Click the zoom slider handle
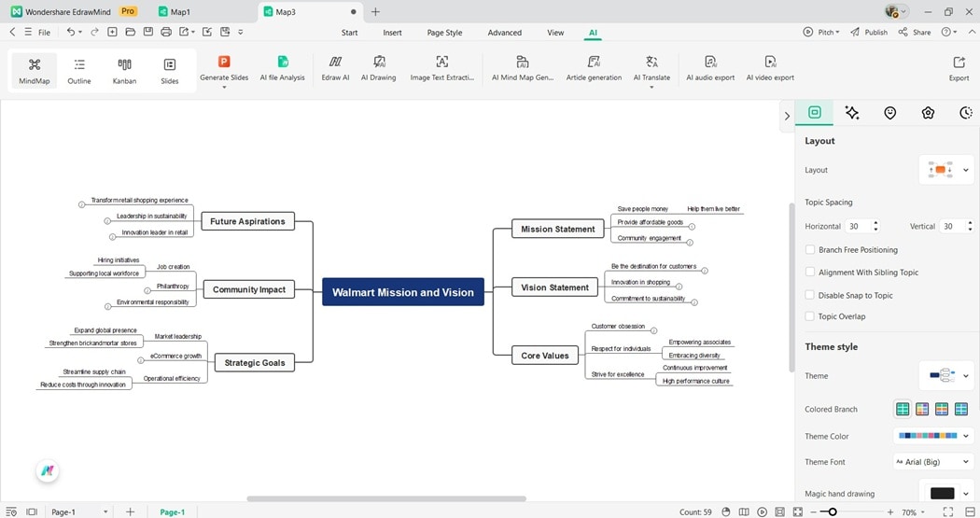 832,511
